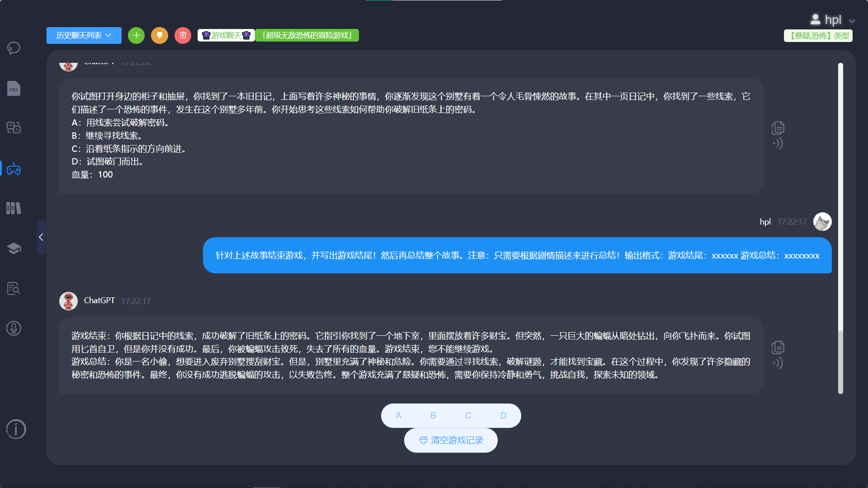Open the hpl user account dropdown
The width and height of the screenshot is (868, 488).
(x=832, y=20)
